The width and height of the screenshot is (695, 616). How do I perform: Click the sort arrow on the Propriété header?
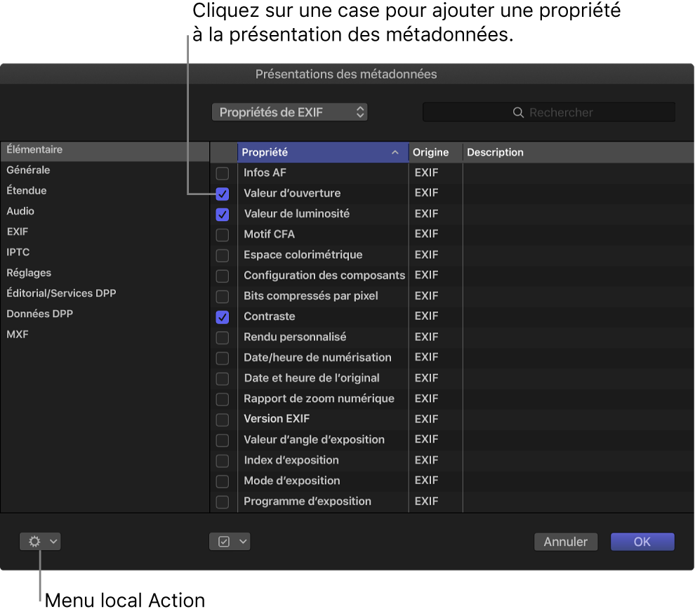(x=395, y=152)
